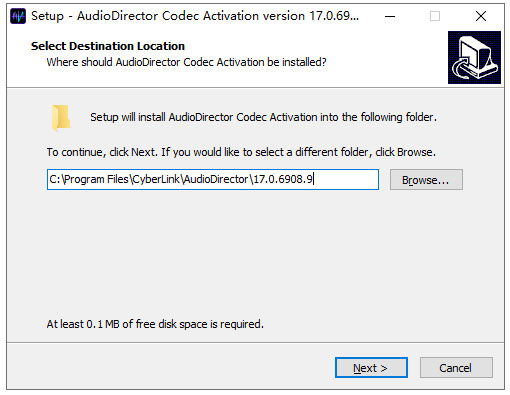Minimize the setup window
The height and width of the screenshot is (395, 510).
click(390, 16)
